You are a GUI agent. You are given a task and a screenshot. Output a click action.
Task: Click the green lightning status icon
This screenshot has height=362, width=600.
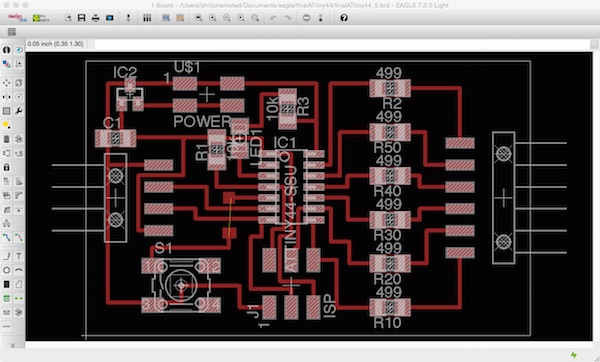tap(574, 355)
